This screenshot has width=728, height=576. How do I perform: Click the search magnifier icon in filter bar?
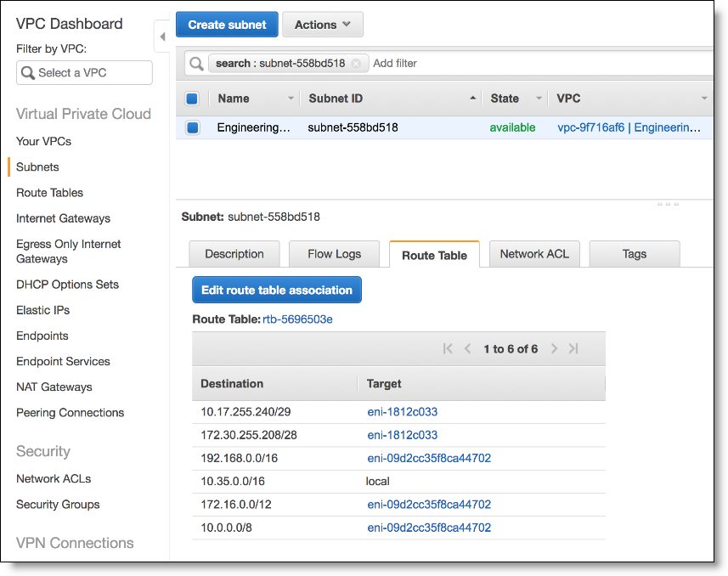click(196, 64)
